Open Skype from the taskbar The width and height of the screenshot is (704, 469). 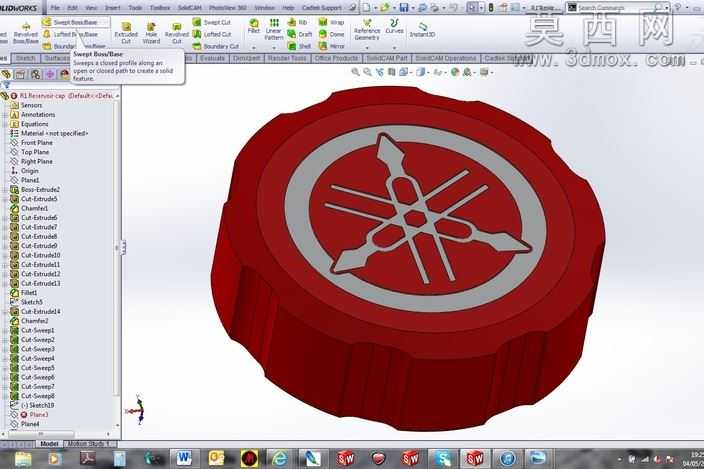442,458
